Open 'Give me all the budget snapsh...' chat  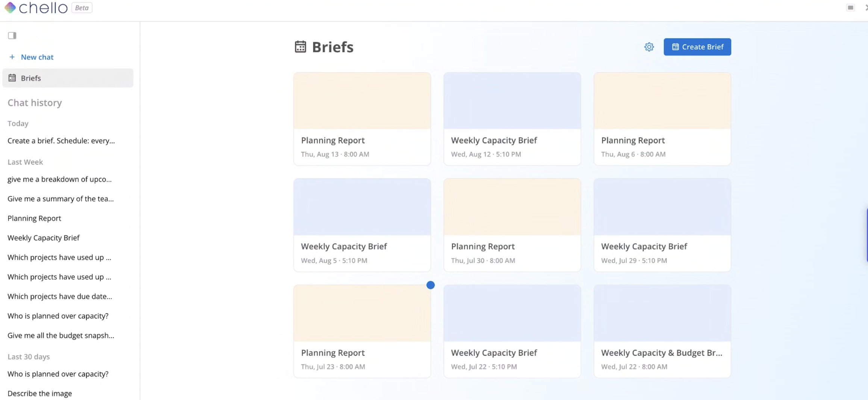(x=61, y=335)
